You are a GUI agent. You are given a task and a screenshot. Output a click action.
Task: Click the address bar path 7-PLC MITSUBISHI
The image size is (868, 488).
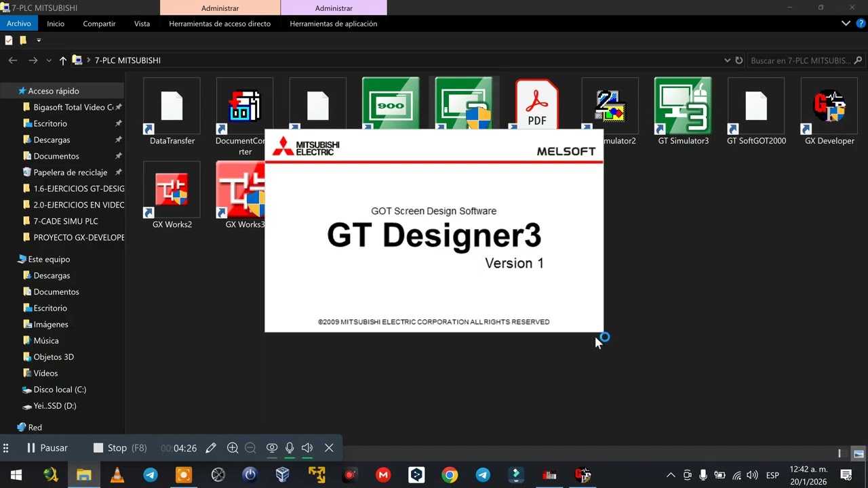coord(127,60)
